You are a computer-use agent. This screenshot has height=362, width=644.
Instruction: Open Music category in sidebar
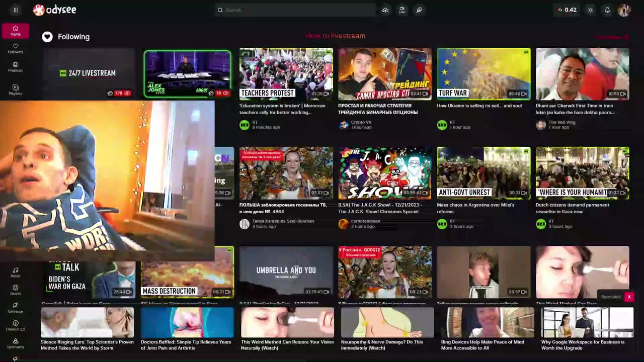16,273
